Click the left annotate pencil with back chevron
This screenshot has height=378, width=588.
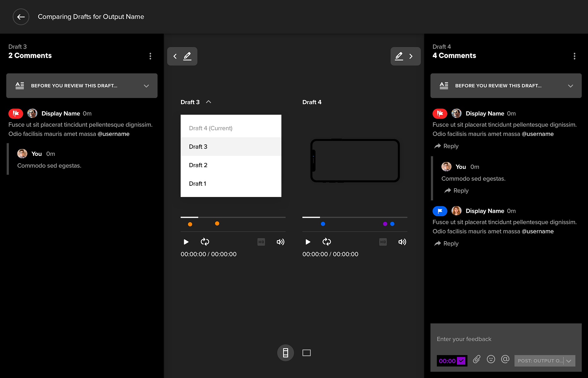182,56
